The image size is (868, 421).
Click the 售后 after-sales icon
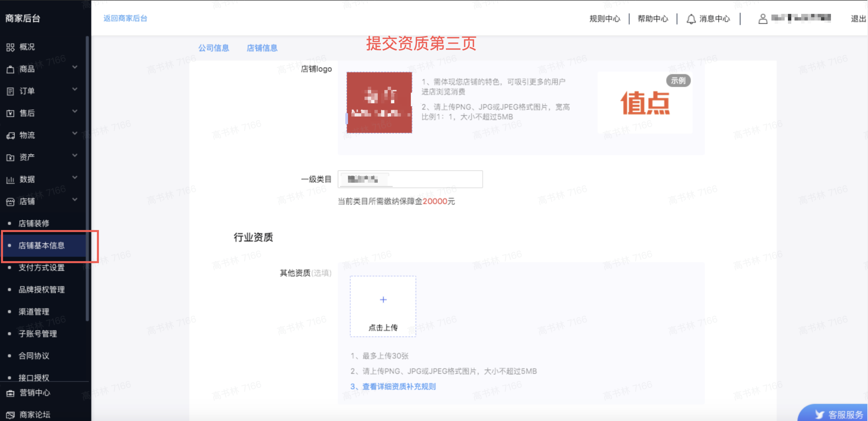(x=10, y=113)
